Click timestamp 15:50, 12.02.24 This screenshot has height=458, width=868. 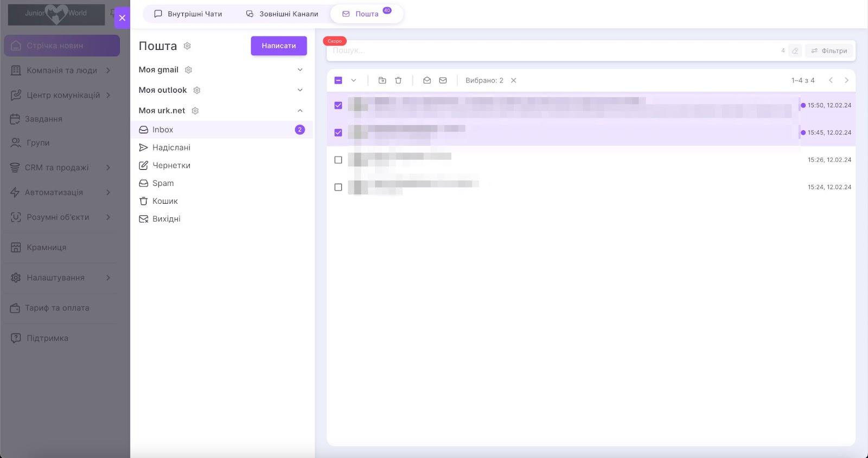tap(829, 106)
